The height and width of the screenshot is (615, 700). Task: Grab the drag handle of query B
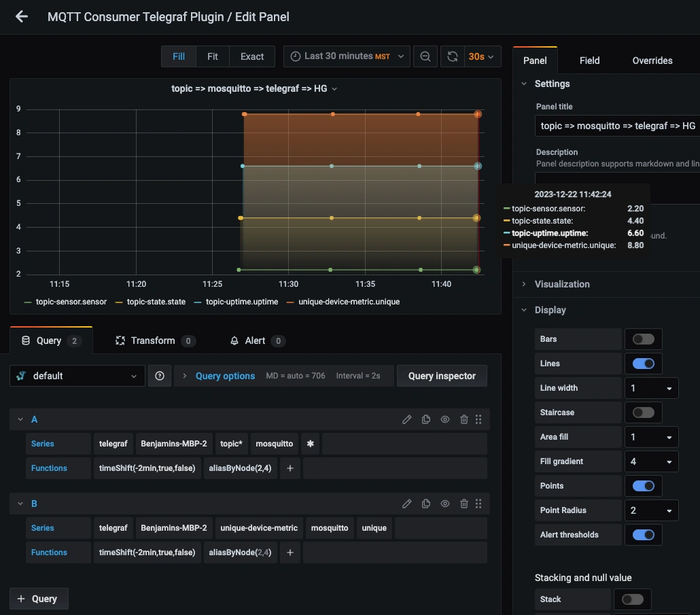pos(478,504)
